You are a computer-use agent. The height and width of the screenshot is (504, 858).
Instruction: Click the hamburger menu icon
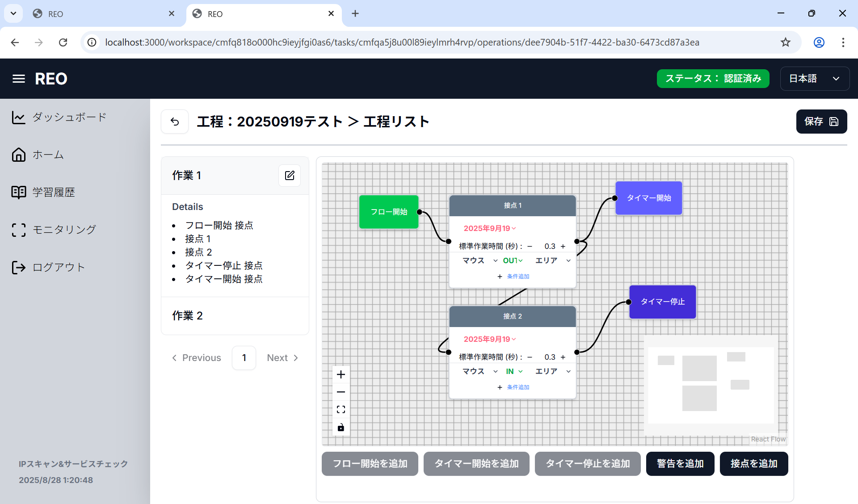18,79
